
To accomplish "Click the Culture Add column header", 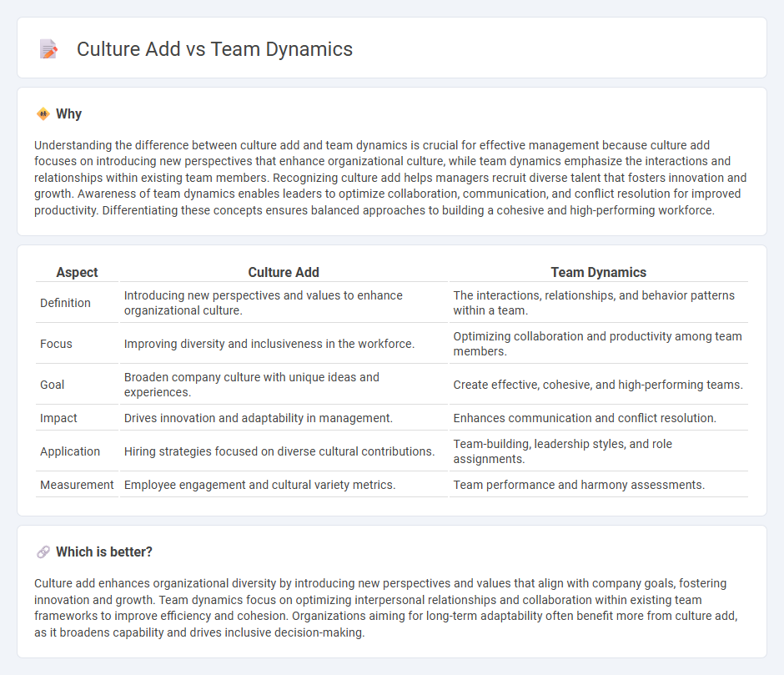I will [284, 272].
